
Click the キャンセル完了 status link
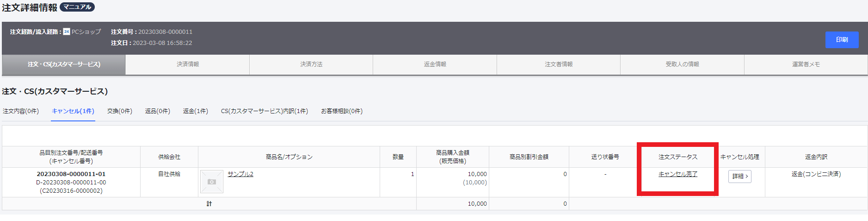tap(678, 174)
